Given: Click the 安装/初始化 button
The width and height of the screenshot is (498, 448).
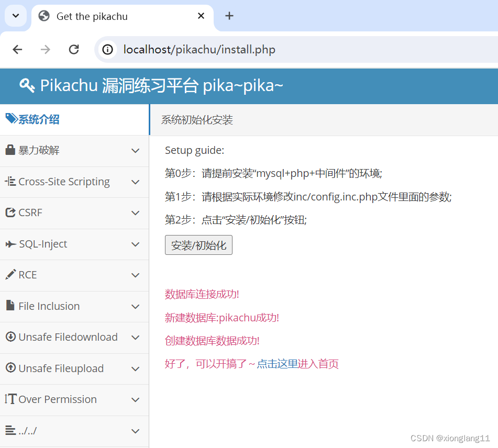Looking at the screenshot, I should 198,245.
